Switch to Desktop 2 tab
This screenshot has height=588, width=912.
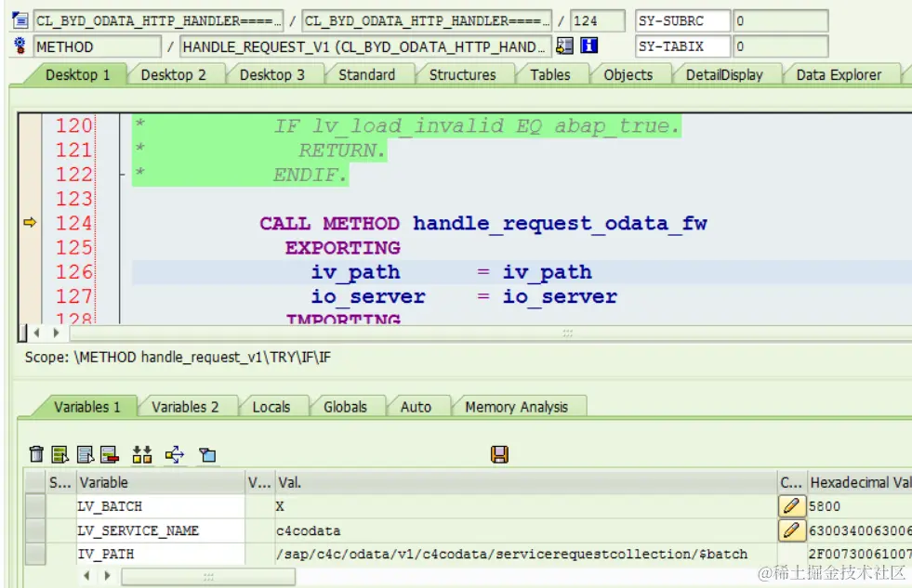(x=173, y=75)
